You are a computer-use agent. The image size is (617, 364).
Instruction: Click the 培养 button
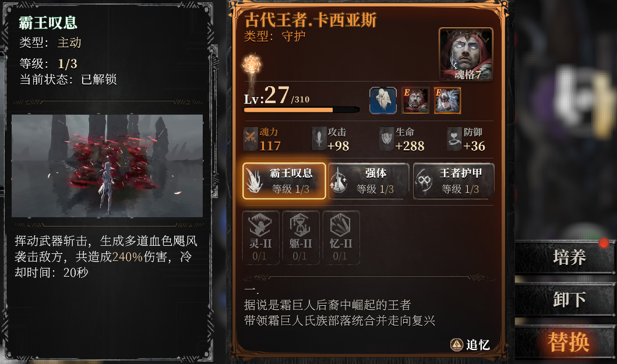(566, 257)
